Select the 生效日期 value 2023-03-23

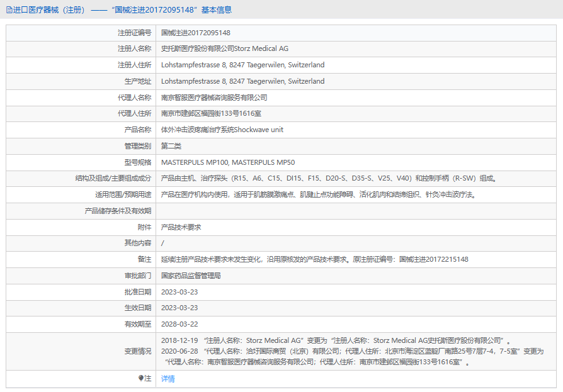pos(179,308)
